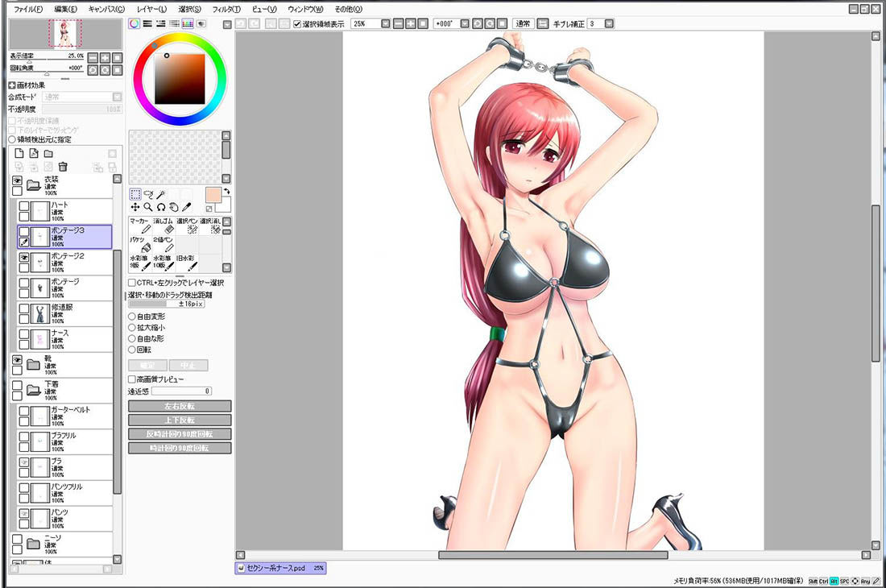
Task: Select the move layer tool
Action: pos(135,207)
